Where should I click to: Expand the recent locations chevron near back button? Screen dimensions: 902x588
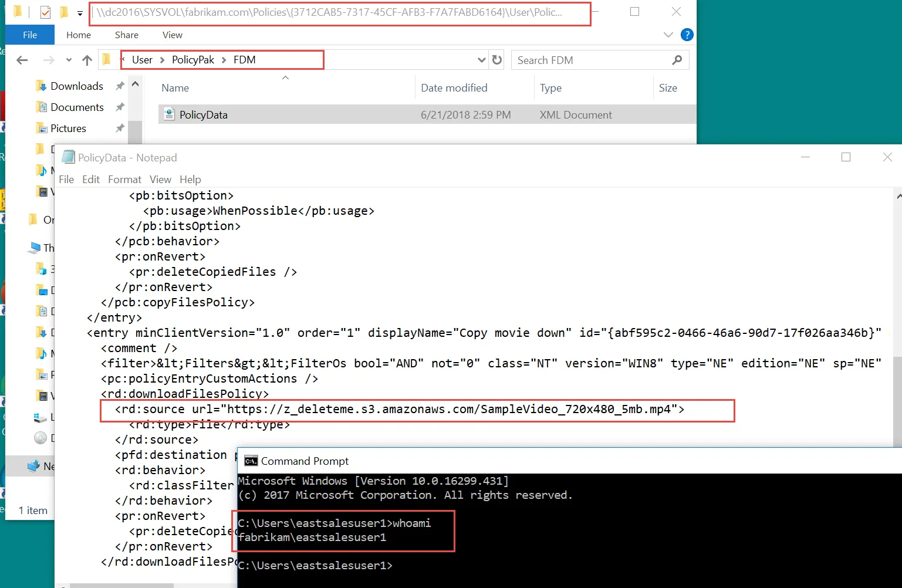(68, 59)
